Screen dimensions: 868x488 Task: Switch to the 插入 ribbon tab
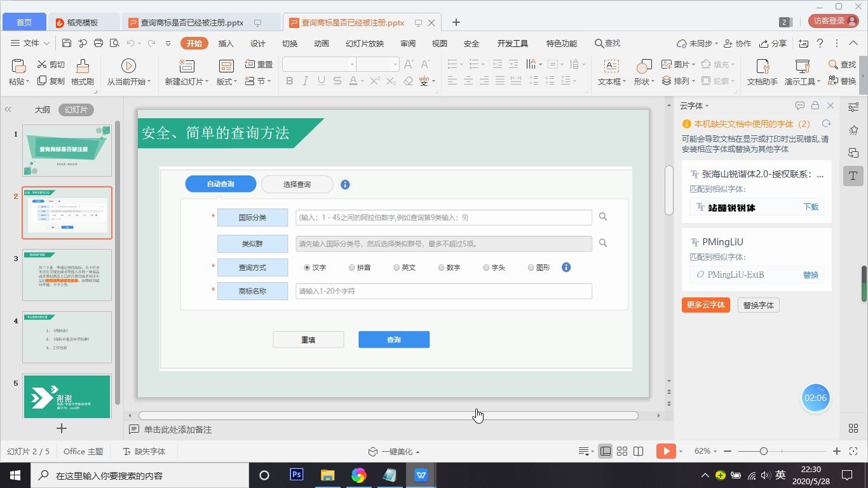(226, 43)
